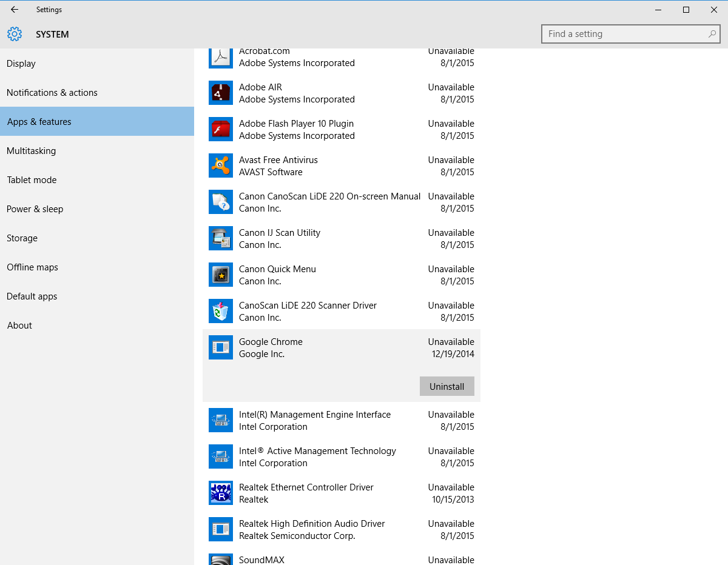Select Intel(R) Management Engine Interface name
This screenshot has width=728, height=565.
pos(315,415)
